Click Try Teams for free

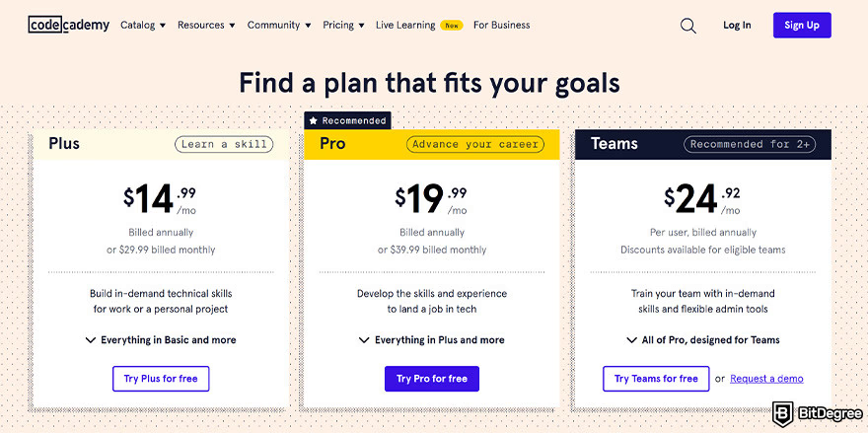[x=656, y=379]
